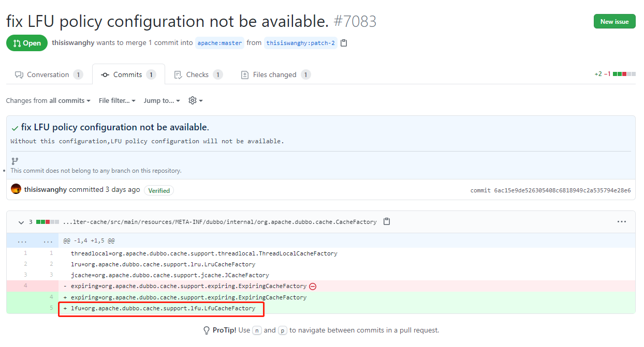Click the Checks tab checklist icon

click(178, 74)
